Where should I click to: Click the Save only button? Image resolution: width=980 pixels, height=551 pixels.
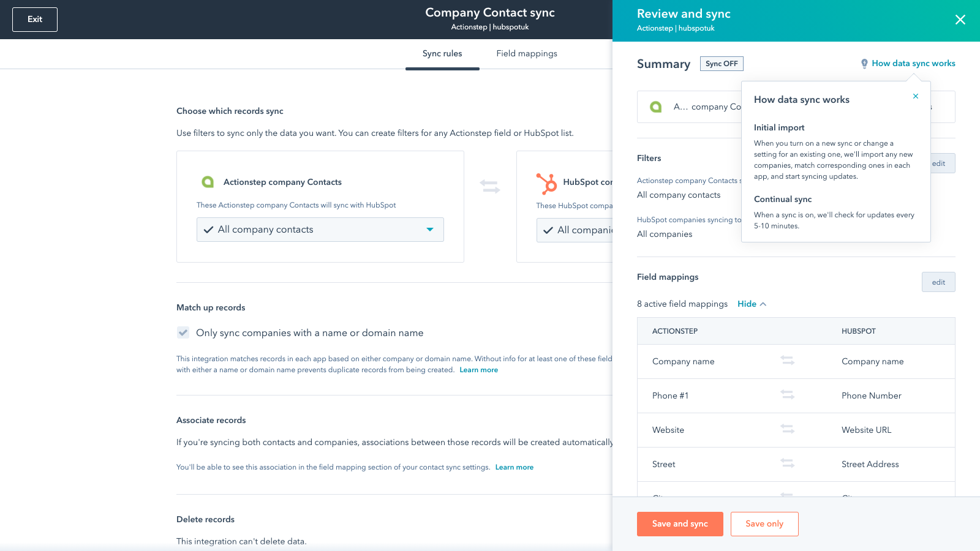(x=764, y=523)
